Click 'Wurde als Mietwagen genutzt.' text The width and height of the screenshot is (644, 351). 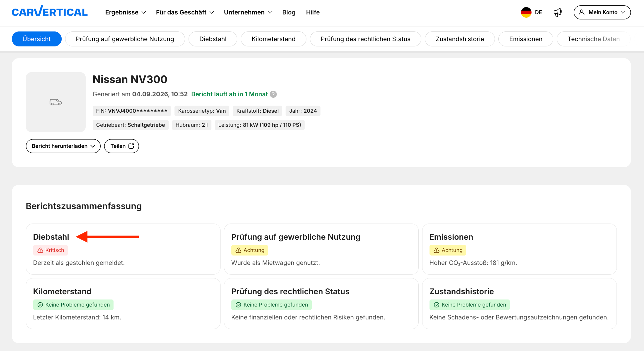coord(276,263)
